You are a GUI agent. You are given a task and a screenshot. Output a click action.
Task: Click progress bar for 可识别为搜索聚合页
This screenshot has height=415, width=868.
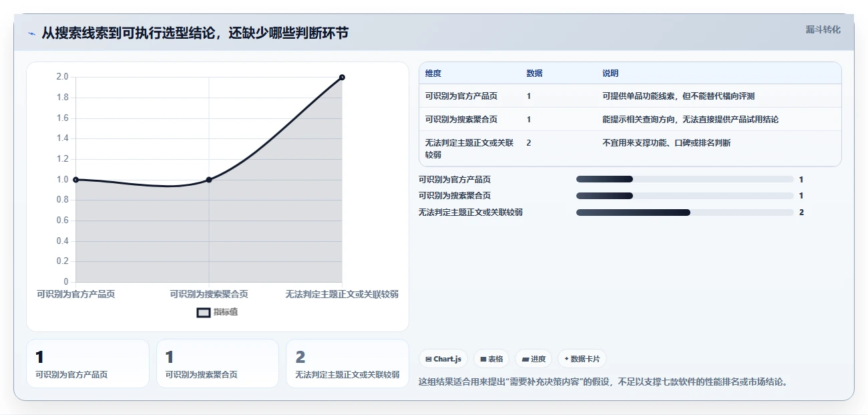pos(685,196)
